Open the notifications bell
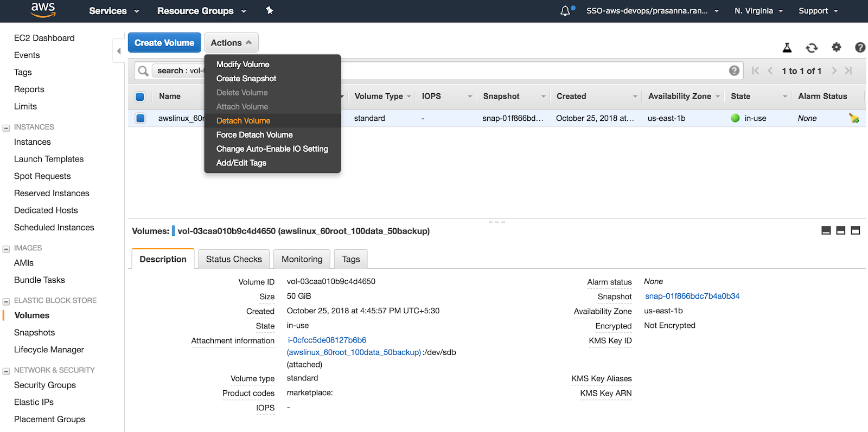This screenshot has width=868, height=432. click(565, 11)
